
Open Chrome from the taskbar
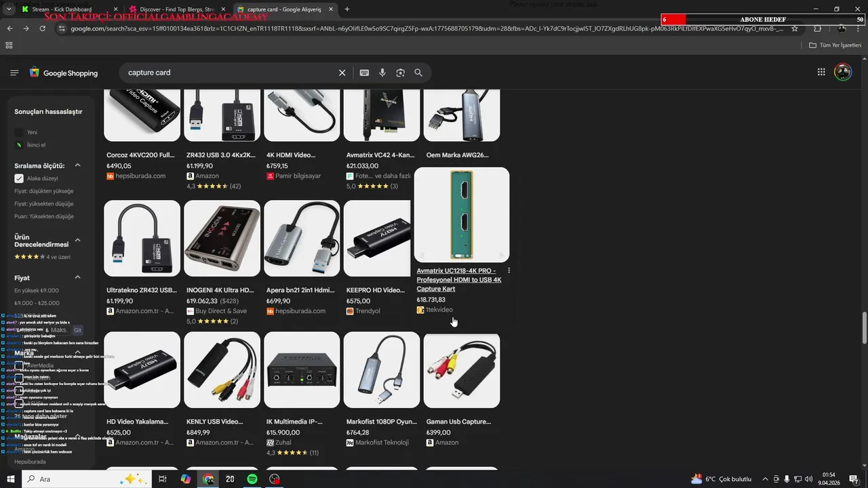208,479
